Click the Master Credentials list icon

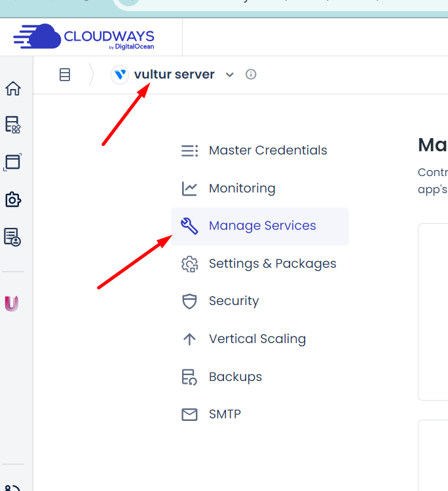[x=189, y=151]
